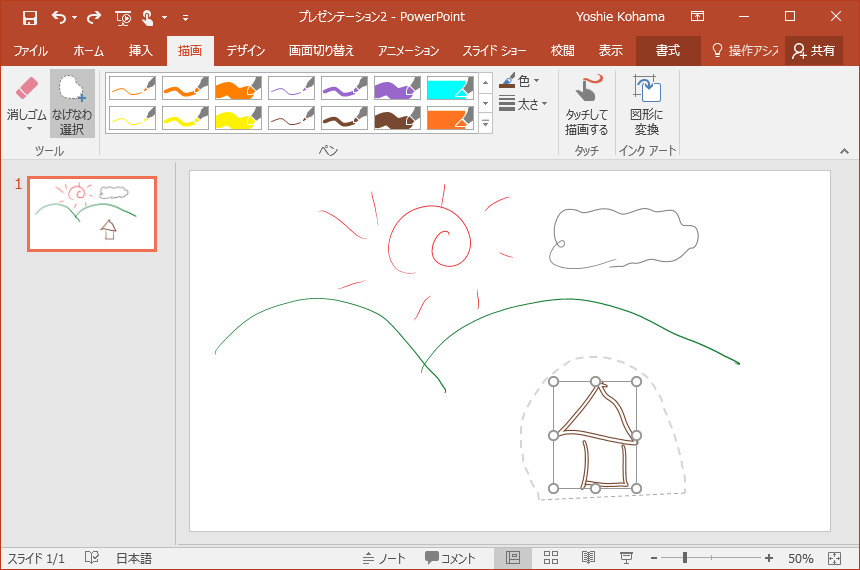The height and width of the screenshot is (570, 860).
Task: Open the Undo history dropdown arrow
Action: pos(74,18)
